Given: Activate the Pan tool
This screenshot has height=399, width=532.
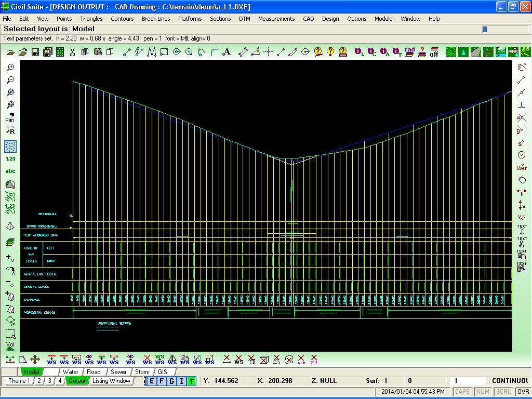Looking at the screenshot, I should (x=10, y=117).
